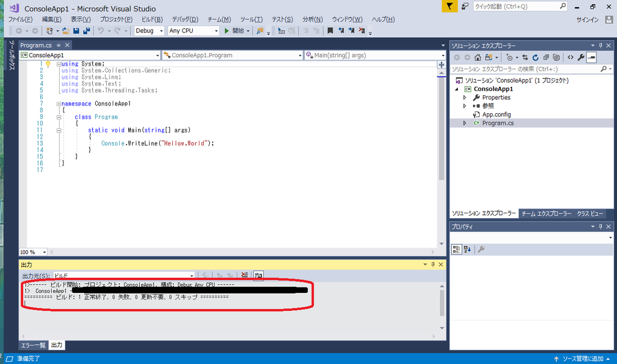Collapse the namespace ConsoleApp1 code block
The width and height of the screenshot is (617, 364).
pos(58,104)
